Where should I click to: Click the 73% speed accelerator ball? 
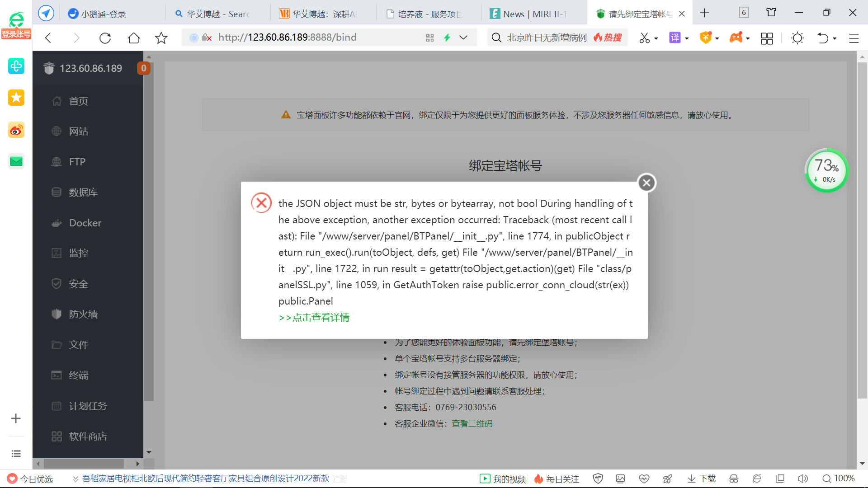[827, 170]
